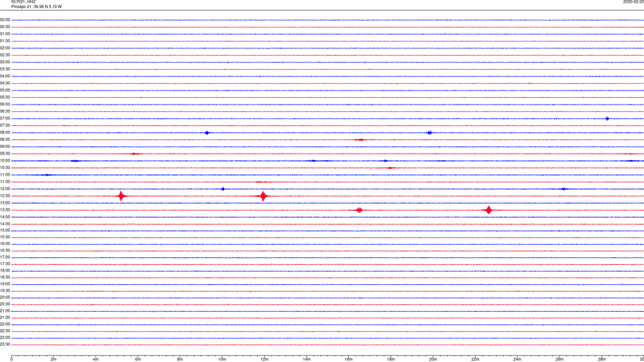Click the 6m tick label on the axis
The width and height of the screenshot is (644, 362).
(138, 359)
